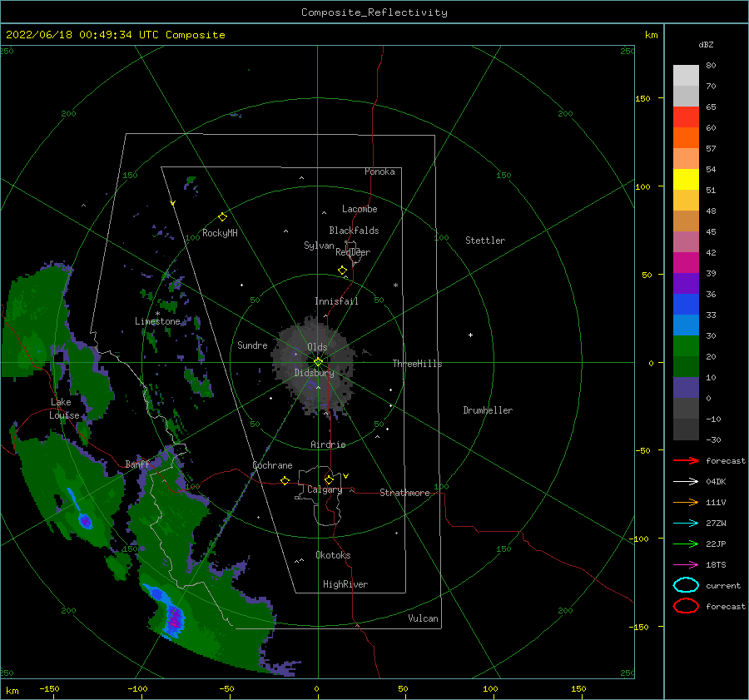This screenshot has height=700, width=749.
Task: Click the yellow diamond marker near RockyMH
Action: [x=222, y=217]
